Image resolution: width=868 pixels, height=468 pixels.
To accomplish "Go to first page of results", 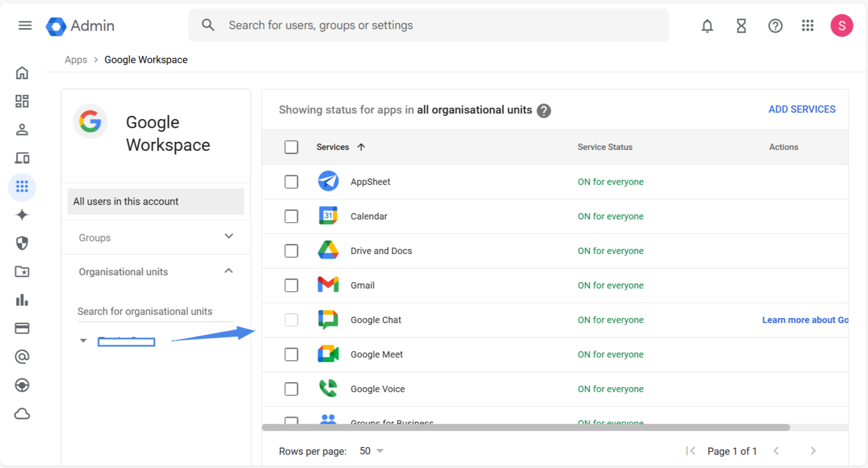I will 691,450.
